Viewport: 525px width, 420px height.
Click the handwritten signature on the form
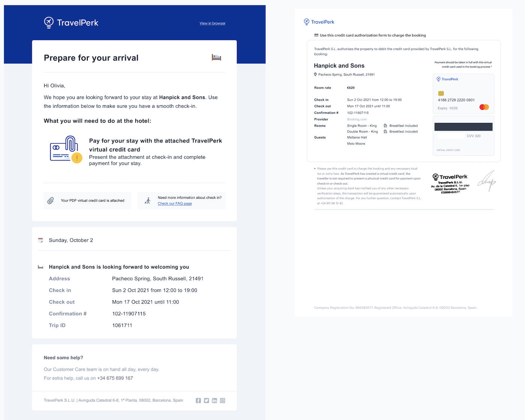(x=487, y=180)
